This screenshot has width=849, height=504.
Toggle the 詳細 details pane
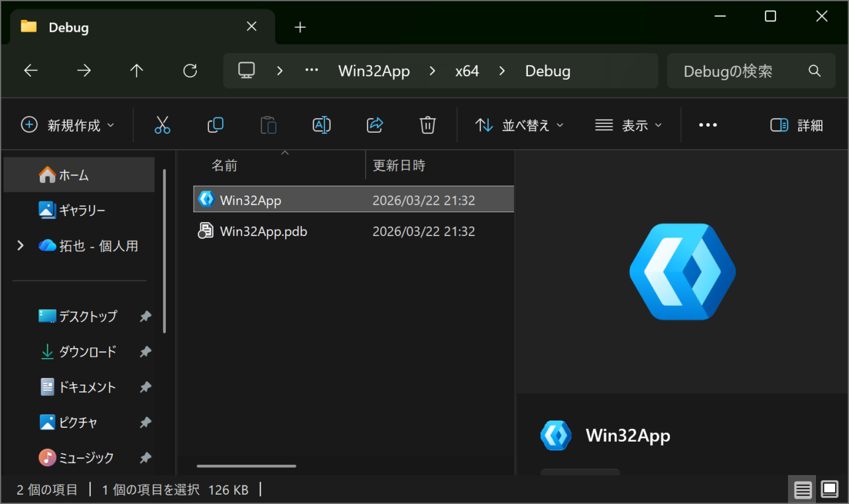click(797, 125)
